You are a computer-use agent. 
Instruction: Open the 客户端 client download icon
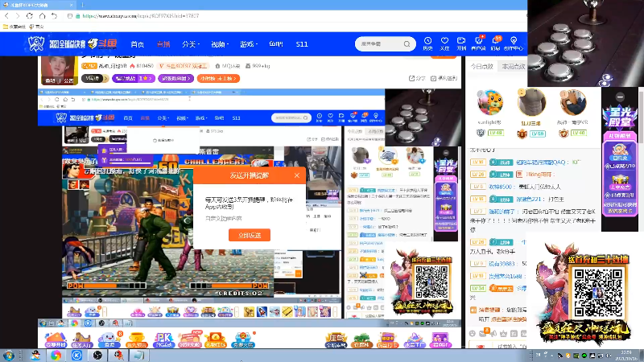[x=478, y=43]
